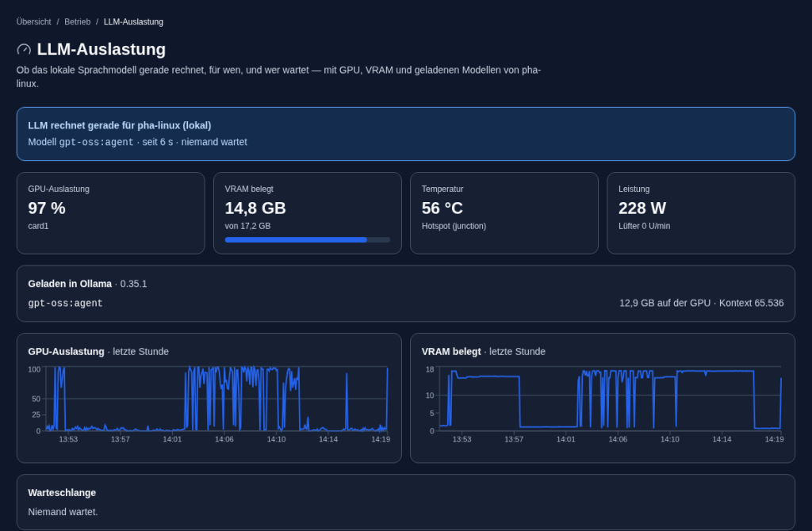Click the 14:06 tick on the GPU chart
Image resolution: width=812 pixels, height=531 pixels.
pyautogui.click(x=224, y=439)
